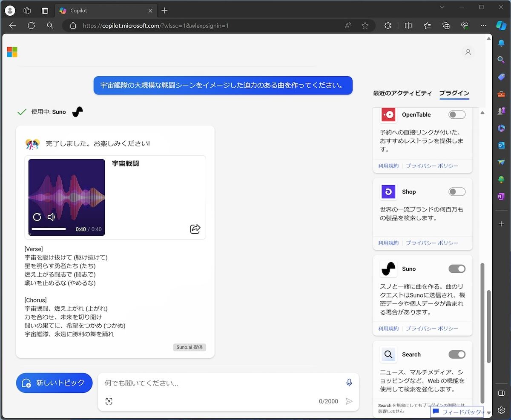Open the Drop paper-plane sidebar icon
Image resolution: width=511 pixels, height=420 pixels.
coord(501,162)
